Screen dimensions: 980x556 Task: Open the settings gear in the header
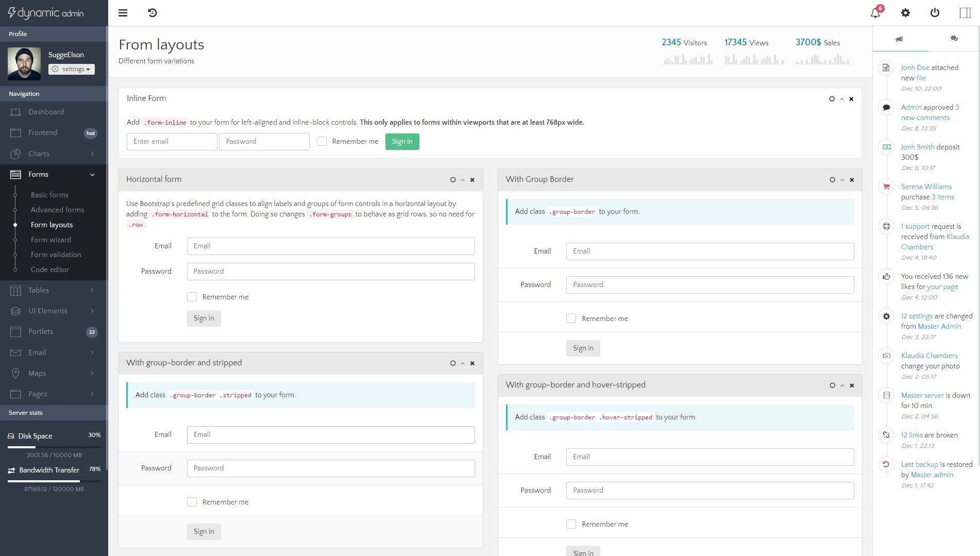(x=905, y=13)
